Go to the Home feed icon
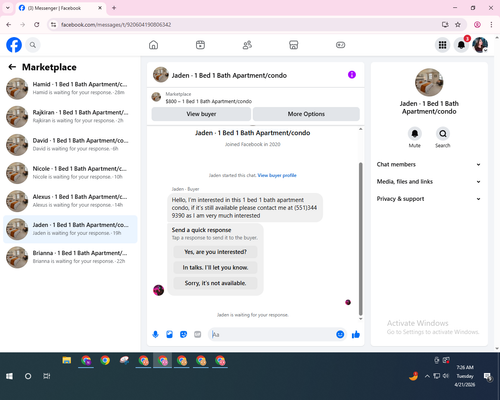This screenshot has width=500, height=400. 153,45
